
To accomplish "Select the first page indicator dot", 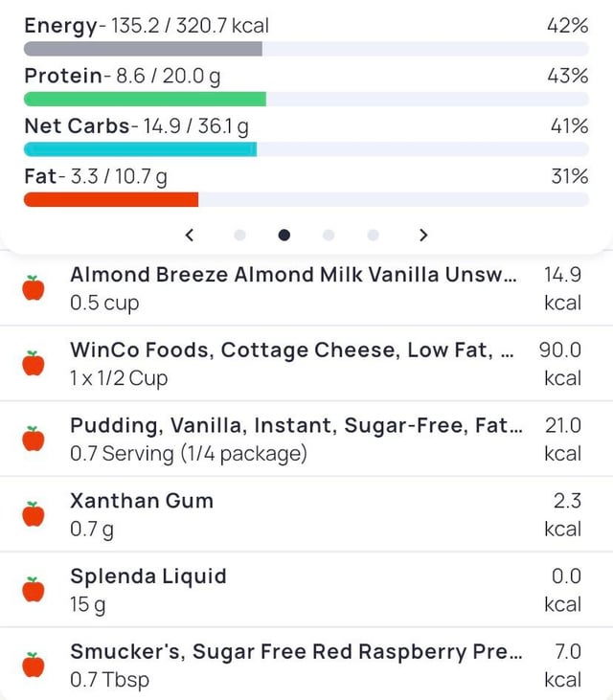I will tap(239, 235).
